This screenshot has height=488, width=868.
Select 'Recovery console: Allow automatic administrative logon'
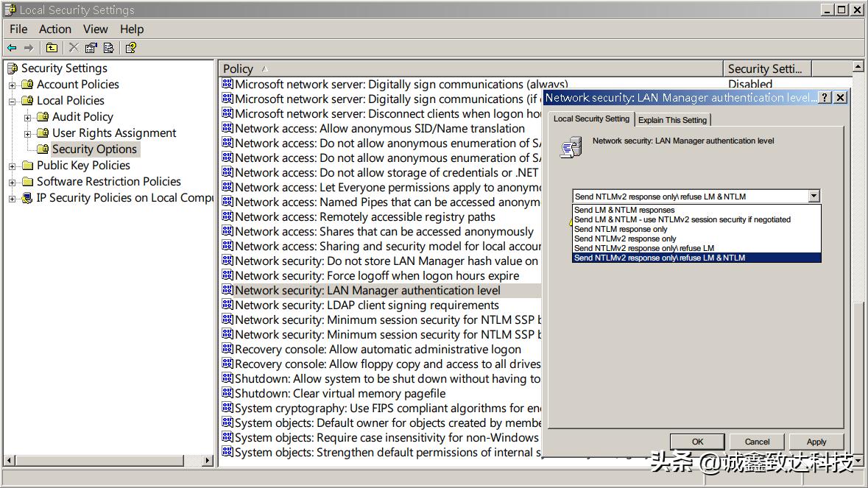point(378,349)
